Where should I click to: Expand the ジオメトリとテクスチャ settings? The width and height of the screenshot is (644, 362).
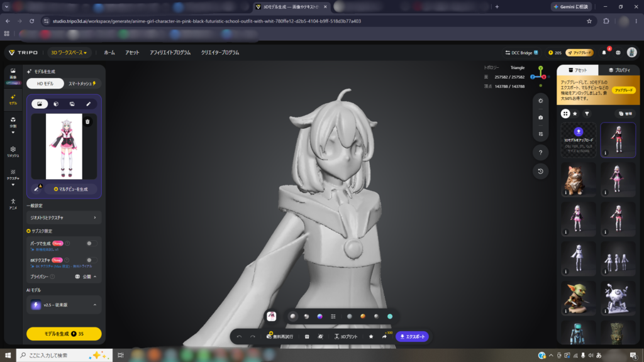64,217
